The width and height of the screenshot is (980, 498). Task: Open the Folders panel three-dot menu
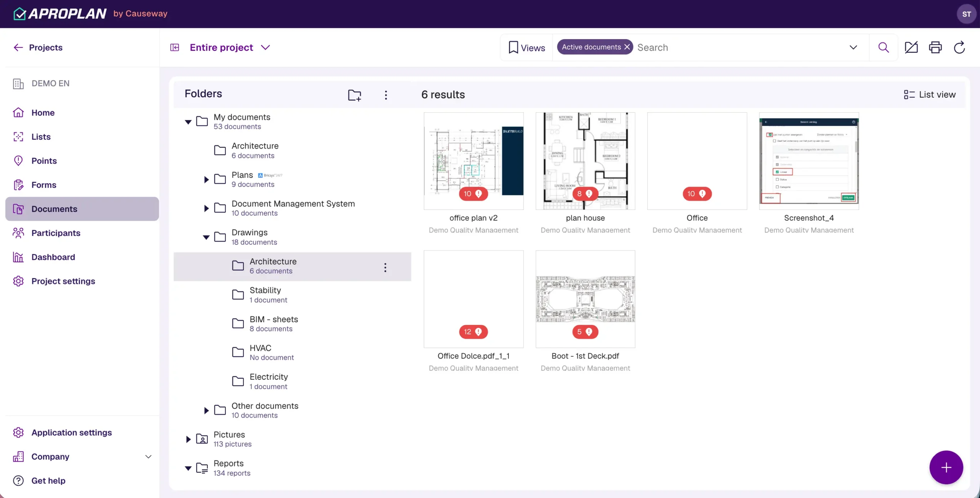386,95
